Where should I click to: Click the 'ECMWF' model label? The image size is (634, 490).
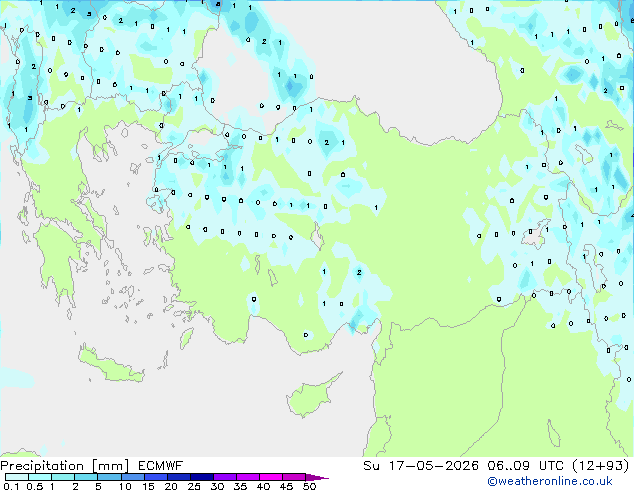coord(161,466)
